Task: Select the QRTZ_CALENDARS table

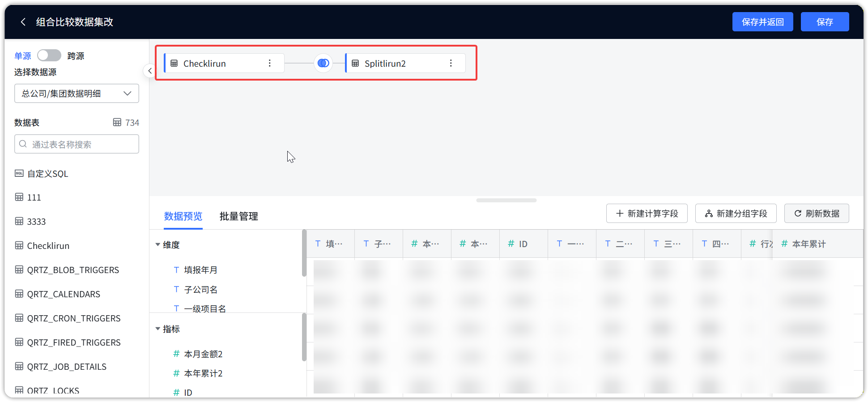Action: (64, 294)
